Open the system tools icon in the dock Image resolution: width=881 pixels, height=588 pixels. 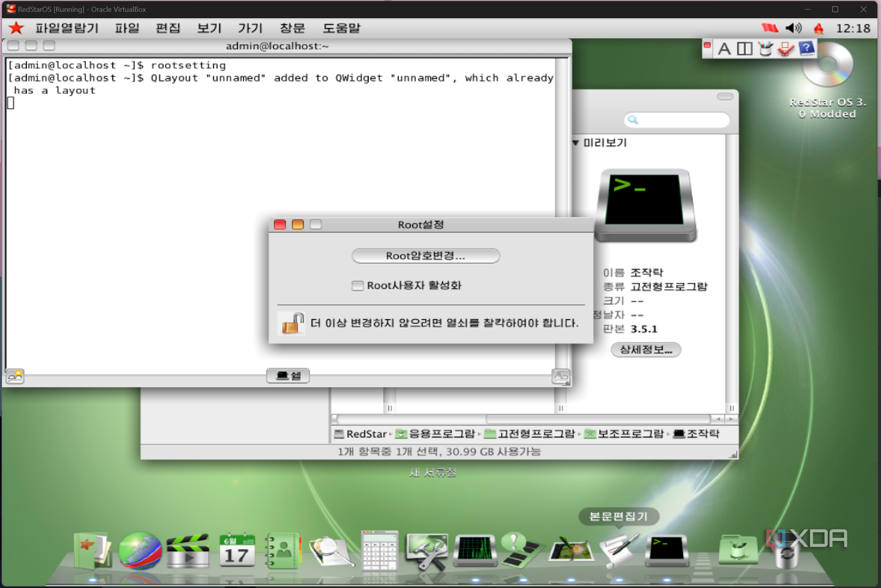(427, 551)
